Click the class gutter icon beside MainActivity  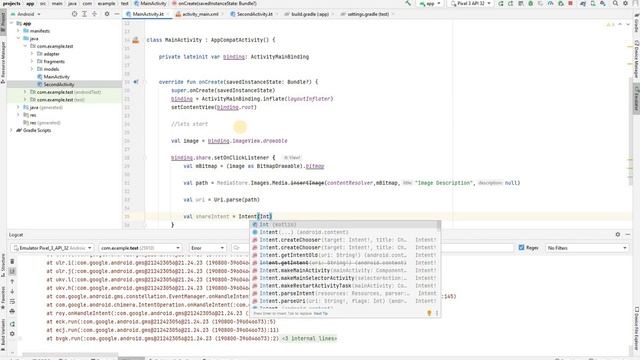[136, 40]
